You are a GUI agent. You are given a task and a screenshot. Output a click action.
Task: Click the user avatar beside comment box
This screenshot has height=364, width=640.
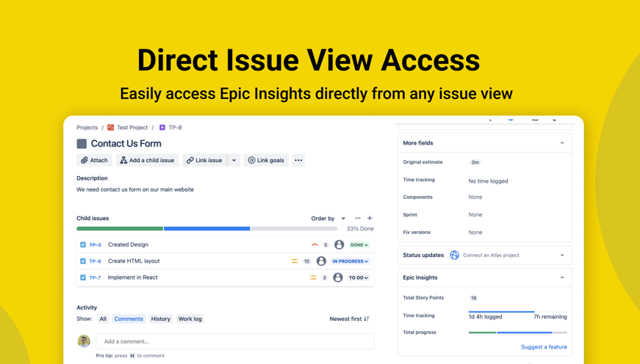click(84, 341)
